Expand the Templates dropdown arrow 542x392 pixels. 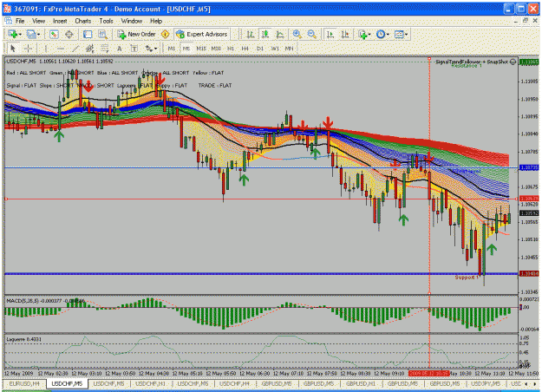tap(406, 34)
